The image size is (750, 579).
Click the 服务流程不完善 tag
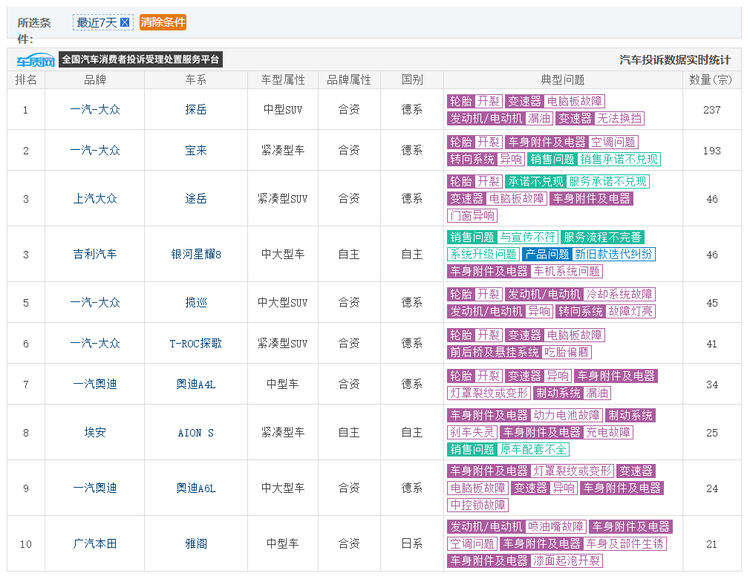602,237
